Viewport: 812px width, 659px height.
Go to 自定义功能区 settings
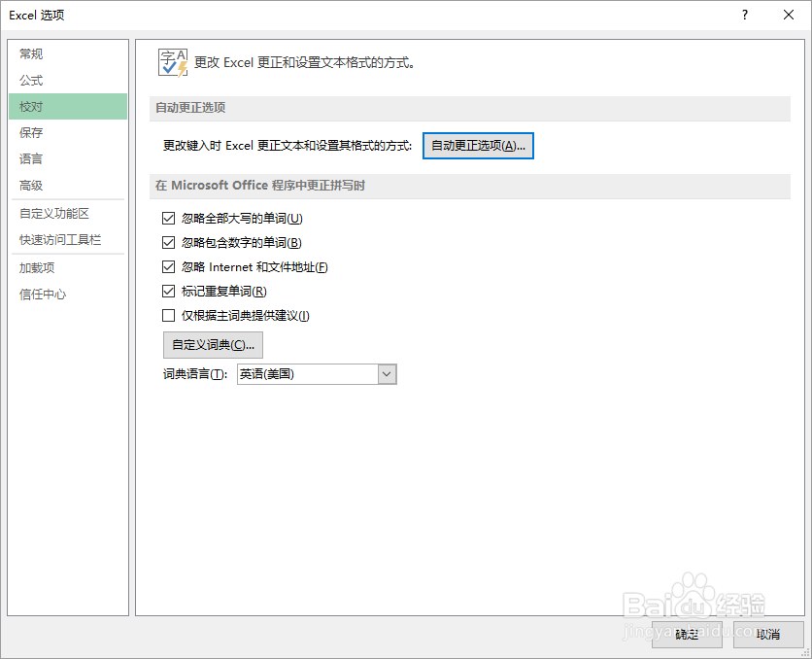point(68,214)
